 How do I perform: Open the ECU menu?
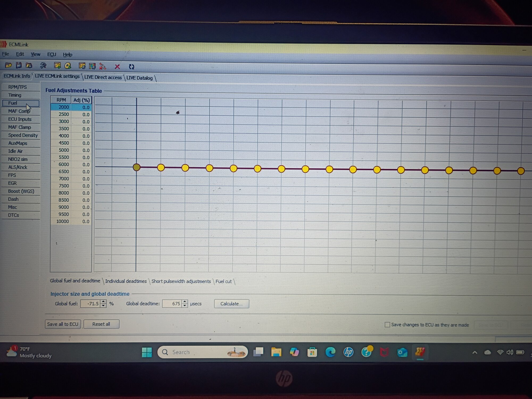pyautogui.click(x=52, y=55)
